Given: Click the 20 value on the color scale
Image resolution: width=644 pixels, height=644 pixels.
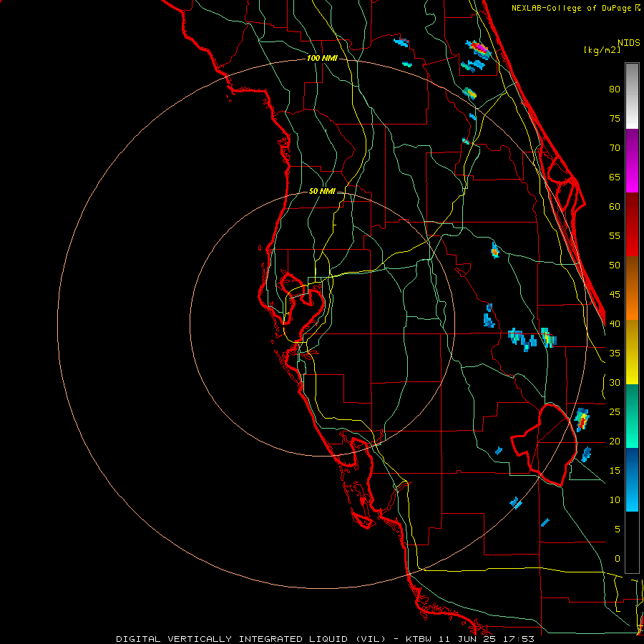Looking at the screenshot, I should (x=615, y=441).
